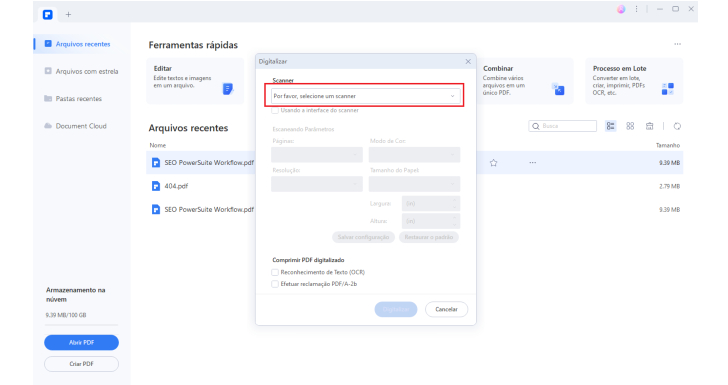Open Arquivos com estrela in sidebar

click(81, 72)
